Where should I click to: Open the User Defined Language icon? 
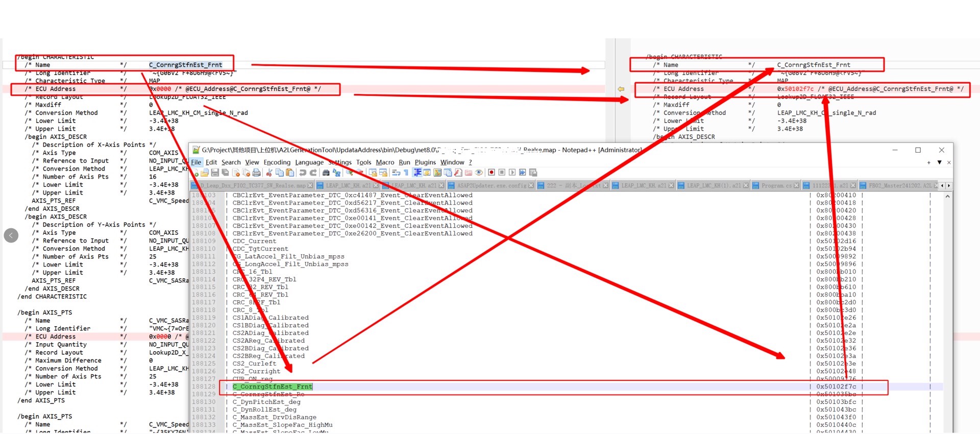[427, 173]
